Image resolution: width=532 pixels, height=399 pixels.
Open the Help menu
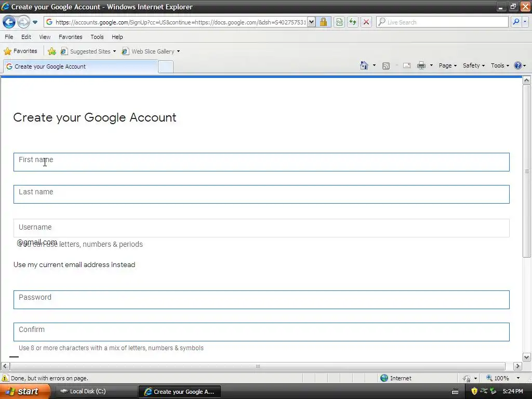click(x=117, y=37)
